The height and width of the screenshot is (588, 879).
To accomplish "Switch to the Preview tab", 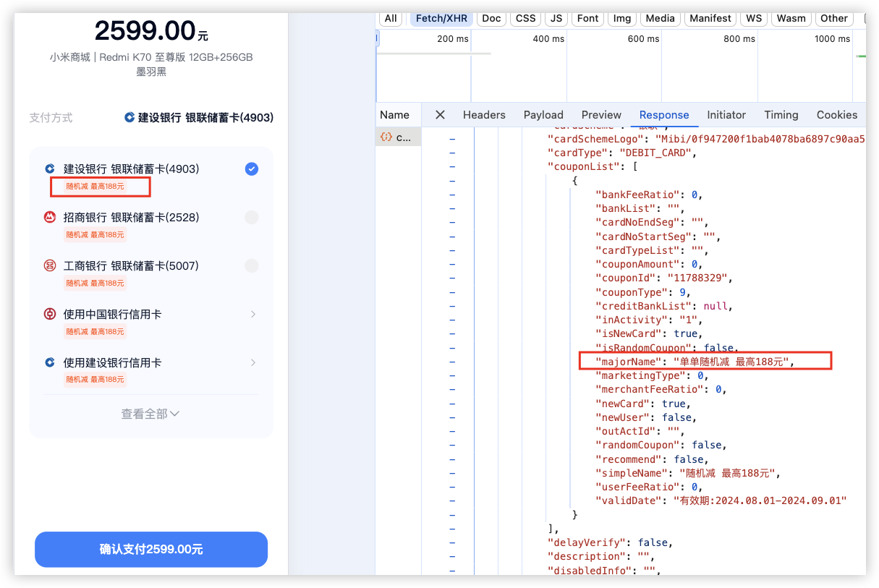I will tap(601, 115).
